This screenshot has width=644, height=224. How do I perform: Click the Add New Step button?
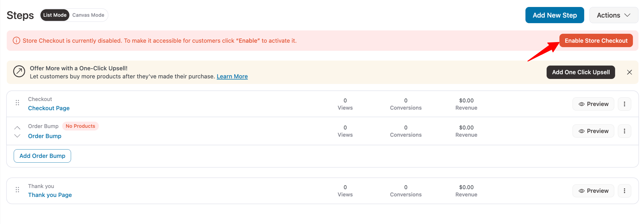tap(554, 15)
